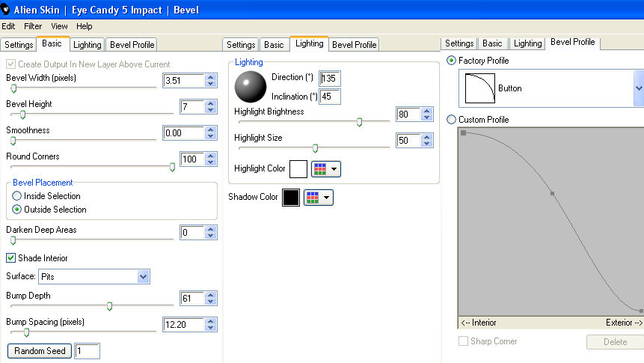
Task: Click Highlight Brightness stepper arrows
Action: (427, 115)
